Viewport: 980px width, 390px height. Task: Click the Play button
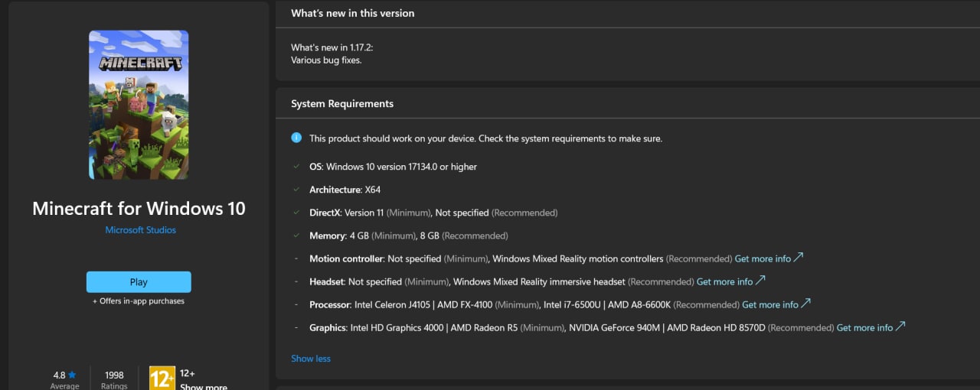pos(139,281)
